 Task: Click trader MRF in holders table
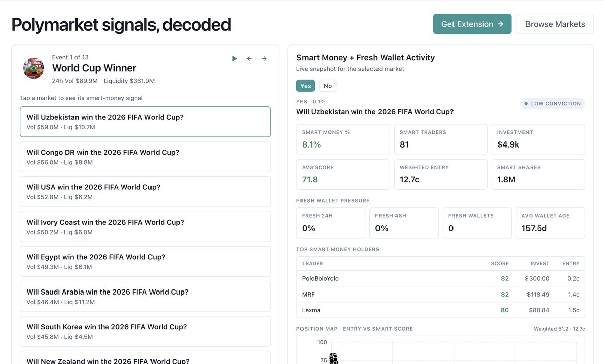pyautogui.click(x=308, y=294)
